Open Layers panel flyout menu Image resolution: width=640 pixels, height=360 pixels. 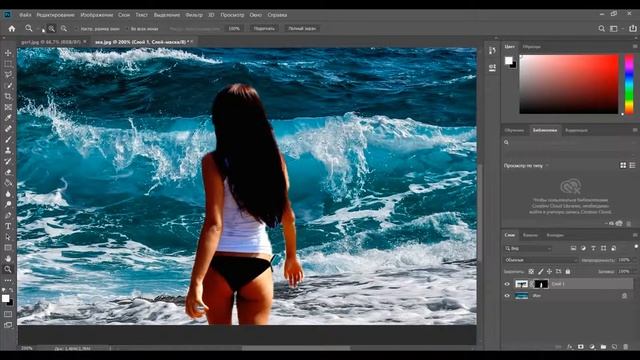pos(635,235)
